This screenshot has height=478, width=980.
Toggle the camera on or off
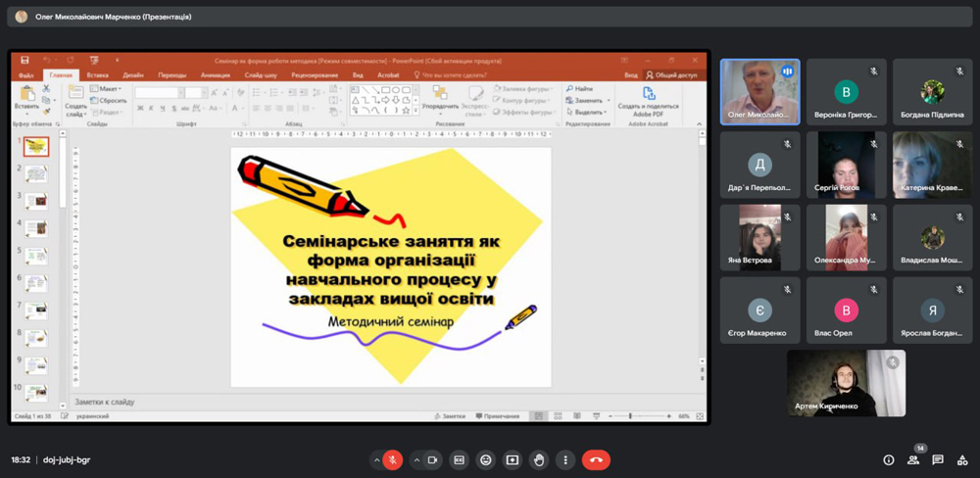click(x=433, y=459)
